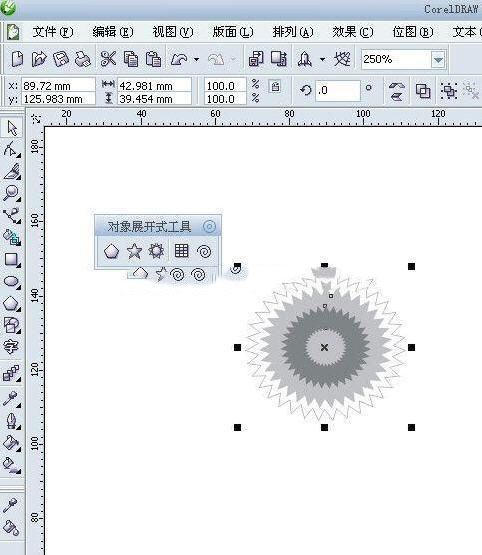
Task: Open the Undo history dropdown arrow
Action: tap(196, 59)
